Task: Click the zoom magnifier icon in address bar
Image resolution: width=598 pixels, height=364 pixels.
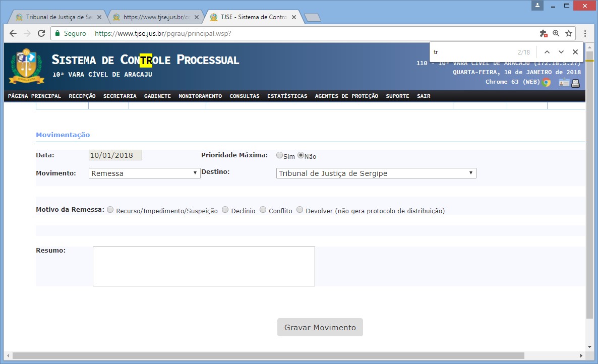Action: click(556, 33)
